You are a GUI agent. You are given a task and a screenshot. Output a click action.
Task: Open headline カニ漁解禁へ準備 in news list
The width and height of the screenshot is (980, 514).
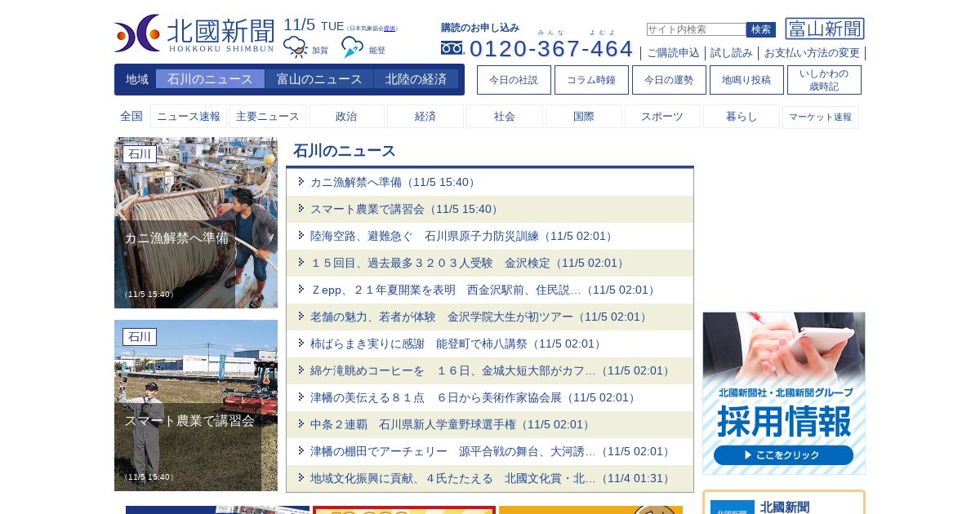pos(394,182)
